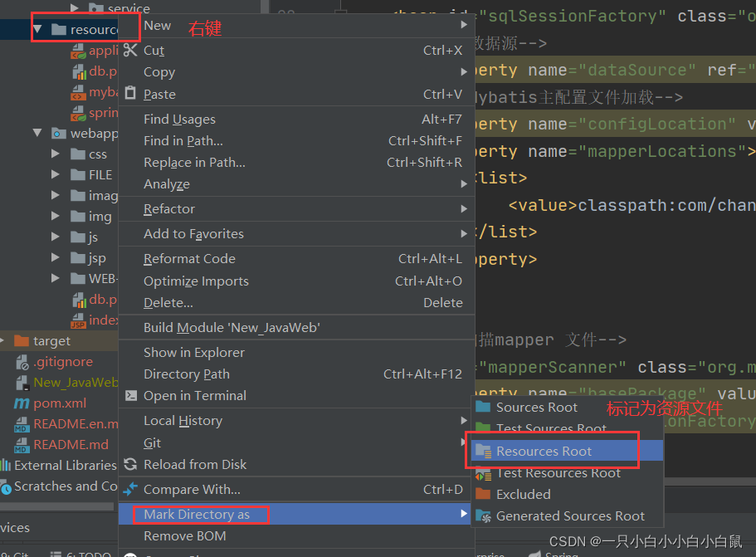Click the README.en.md file icon
756x557 pixels.
pyautogui.click(x=22, y=424)
